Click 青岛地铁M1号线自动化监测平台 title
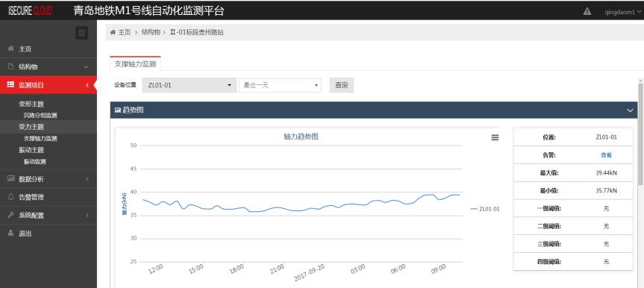The height and width of the screenshot is (288, 644). (149, 11)
